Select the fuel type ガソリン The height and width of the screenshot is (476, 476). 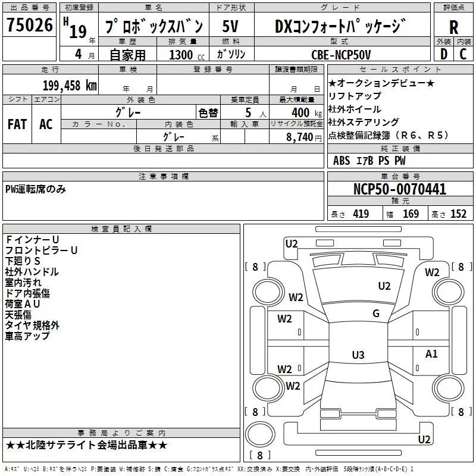(x=231, y=54)
